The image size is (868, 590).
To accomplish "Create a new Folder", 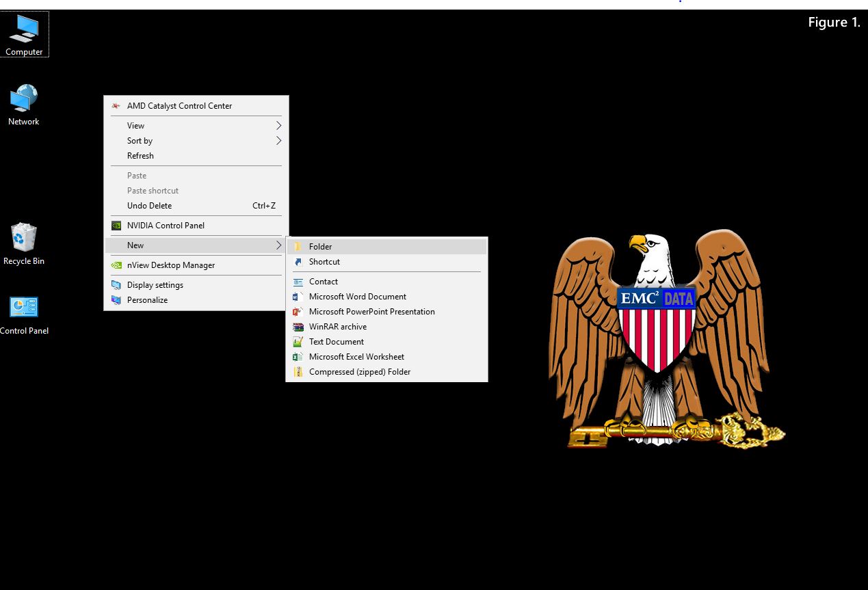I will point(386,247).
